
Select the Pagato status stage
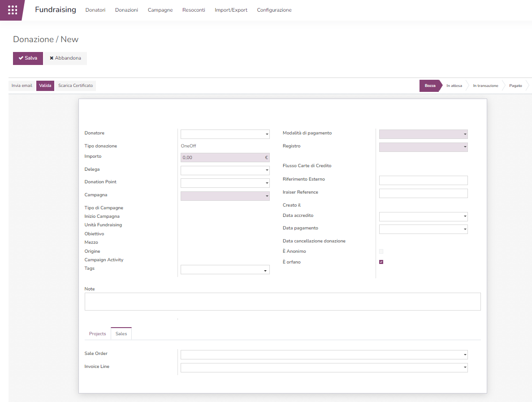pyautogui.click(x=515, y=86)
